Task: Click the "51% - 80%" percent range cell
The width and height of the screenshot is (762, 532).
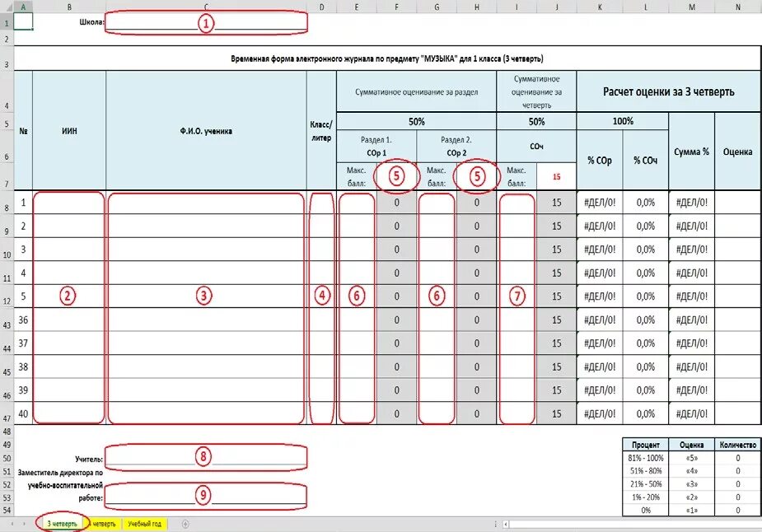Action: click(645, 471)
